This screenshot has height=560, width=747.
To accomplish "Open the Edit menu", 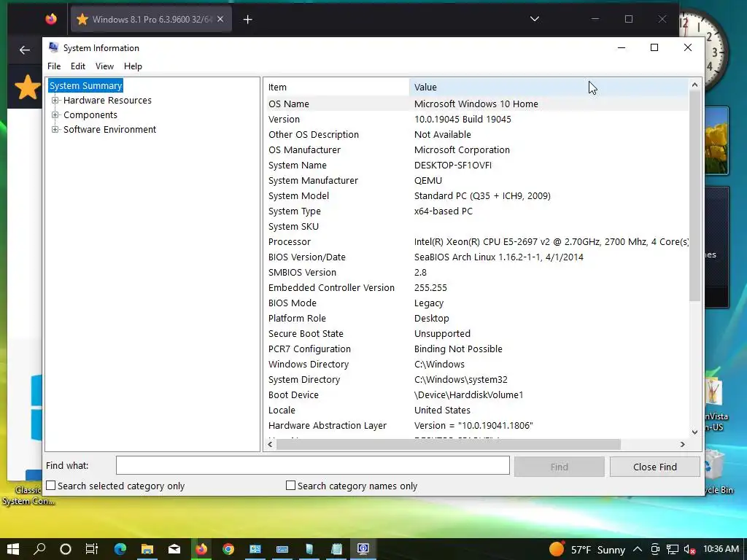I will coord(77,66).
